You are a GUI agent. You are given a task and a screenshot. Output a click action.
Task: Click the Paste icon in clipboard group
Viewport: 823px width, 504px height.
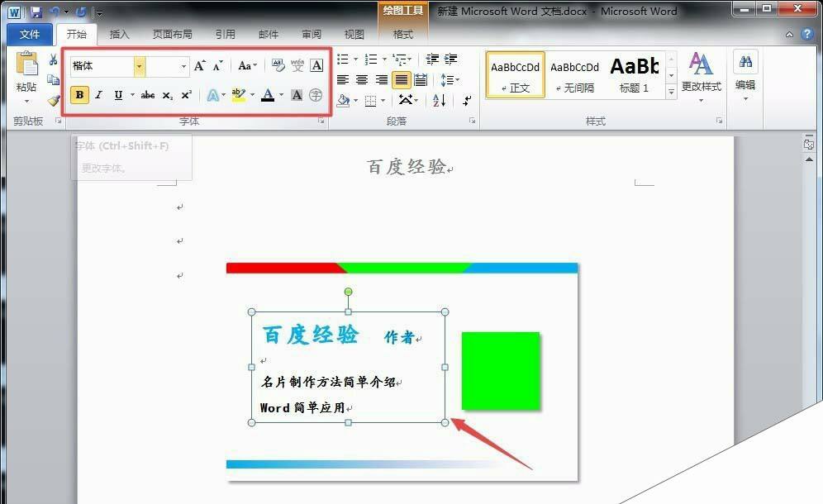point(26,64)
